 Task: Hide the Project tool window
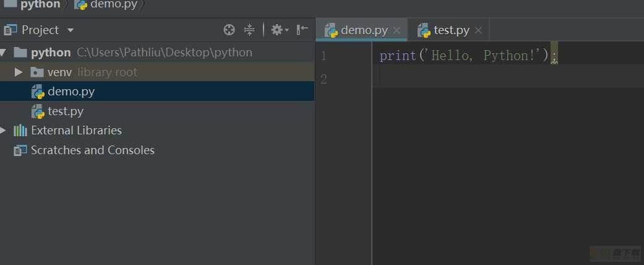tap(302, 30)
